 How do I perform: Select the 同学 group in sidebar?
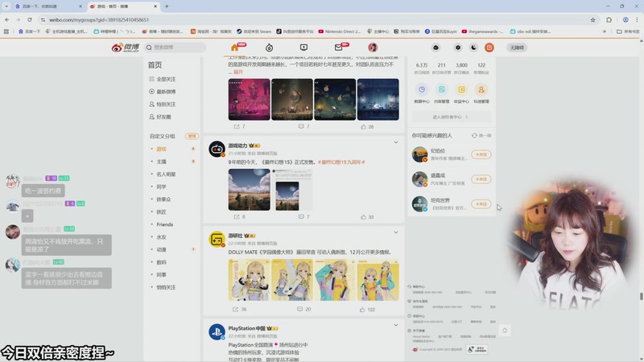coord(162,187)
